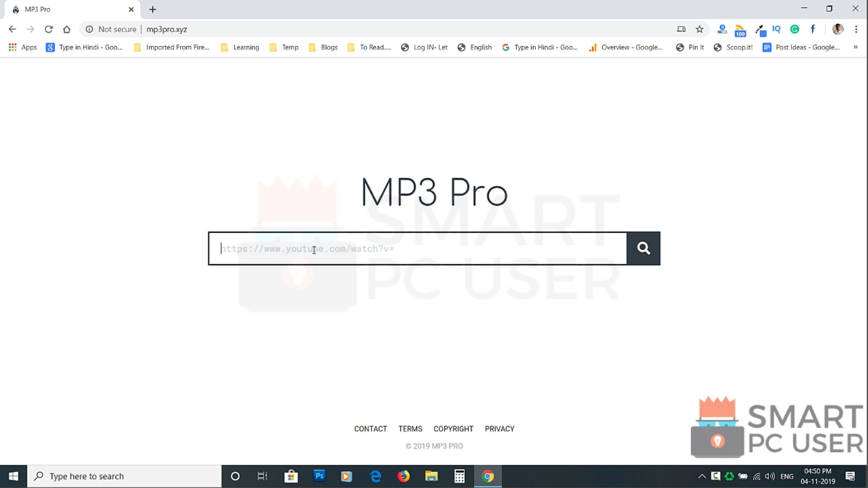868x488 pixels.
Task: Click the magnifying glass search button on MP3 Pro
Action: tap(643, 248)
